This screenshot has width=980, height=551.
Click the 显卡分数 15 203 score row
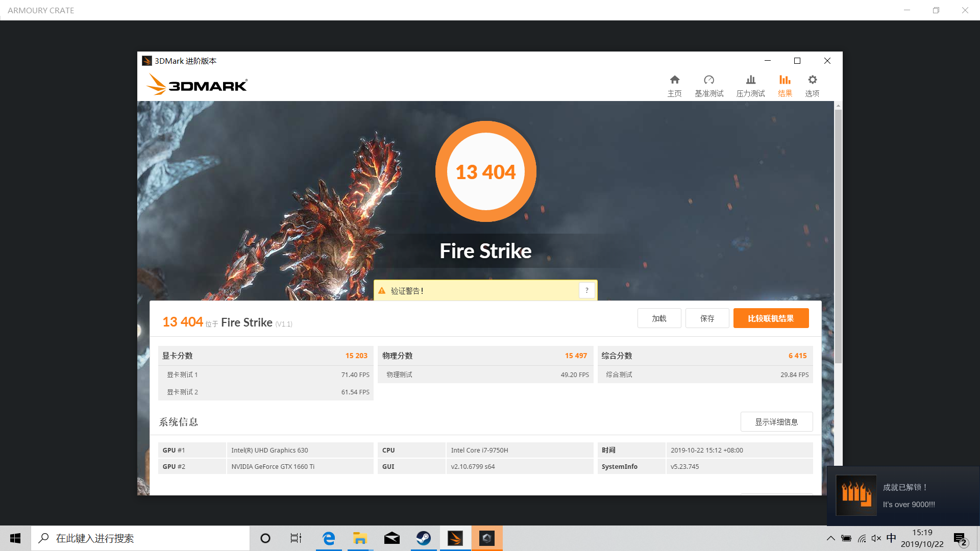265,356
